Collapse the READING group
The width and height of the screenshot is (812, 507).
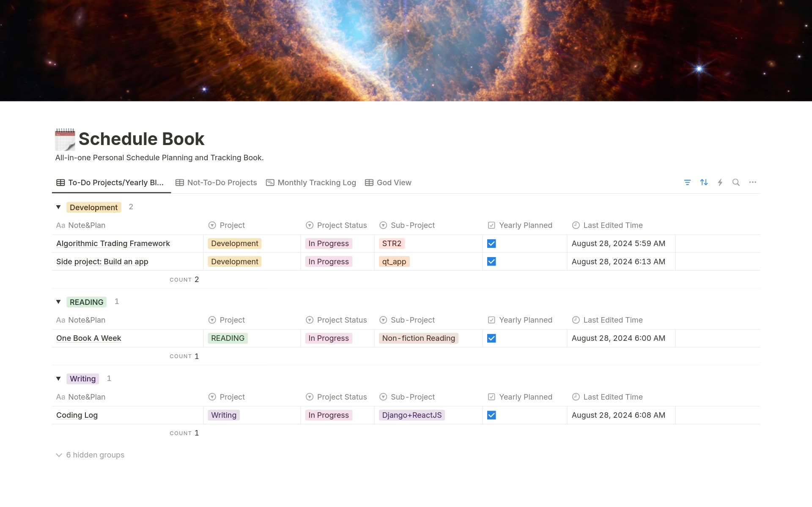pyautogui.click(x=58, y=301)
